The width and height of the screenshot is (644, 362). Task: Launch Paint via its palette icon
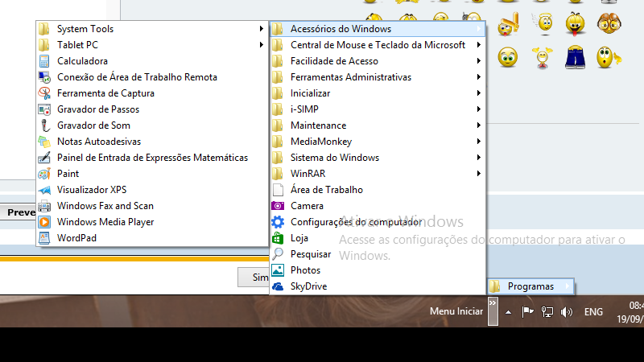pos(44,174)
